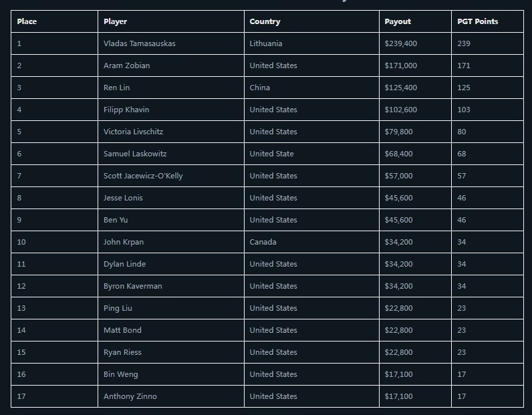The height and width of the screenshot is (415, 532).
Task: Click Aram Zobian in the Player column
Action: [126, 65]
